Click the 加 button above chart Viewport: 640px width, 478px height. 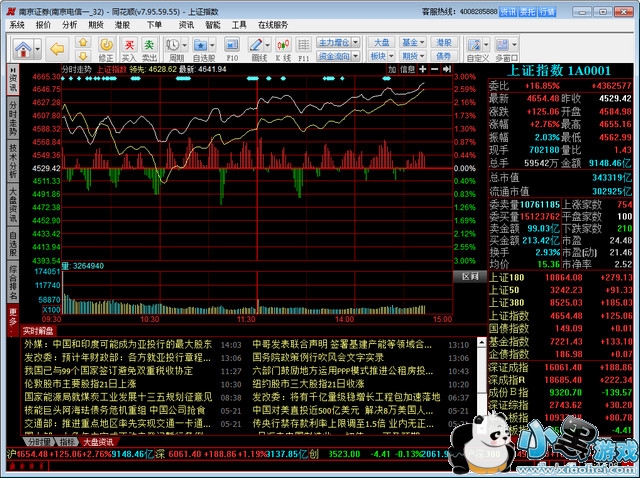[392, 69]
